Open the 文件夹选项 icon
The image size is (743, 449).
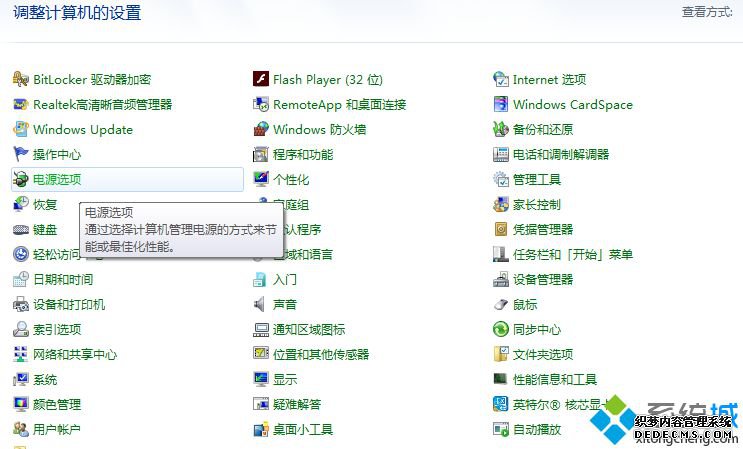click(501, 354)
